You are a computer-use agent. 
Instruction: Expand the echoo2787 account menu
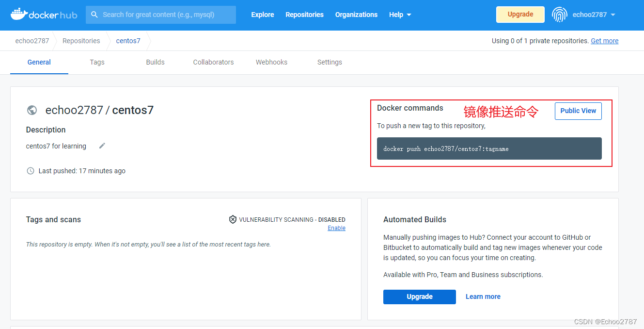[594, 15]
